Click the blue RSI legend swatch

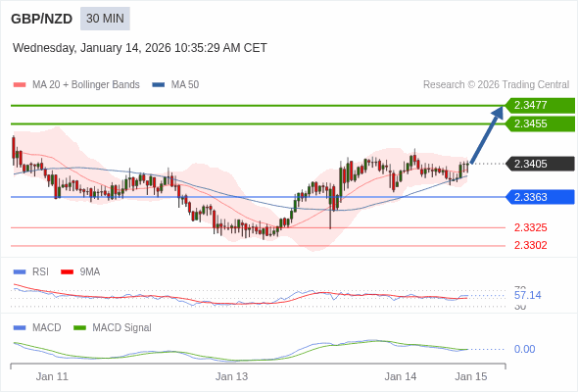tap(20, 272)
